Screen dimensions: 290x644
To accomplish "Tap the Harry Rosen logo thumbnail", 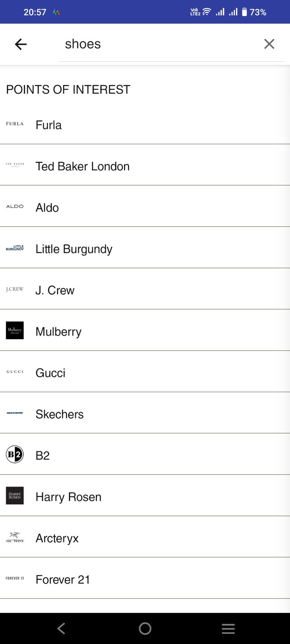I will pos(15,496).
